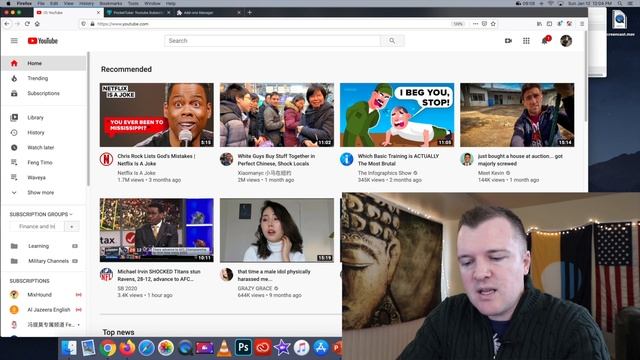Screen dimensions: 640x360
Task: Open the Firefox application hamburger menu
Action: (x=582, y=24)
